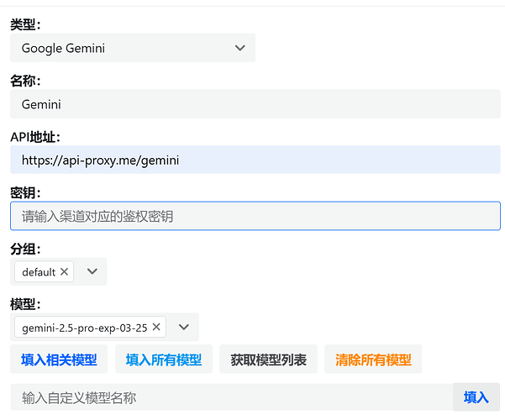Remove the gemini-2.5-pro-exp-03-25 model tag
The width and height of the screenshot is (505, 420).
point(156,327)
